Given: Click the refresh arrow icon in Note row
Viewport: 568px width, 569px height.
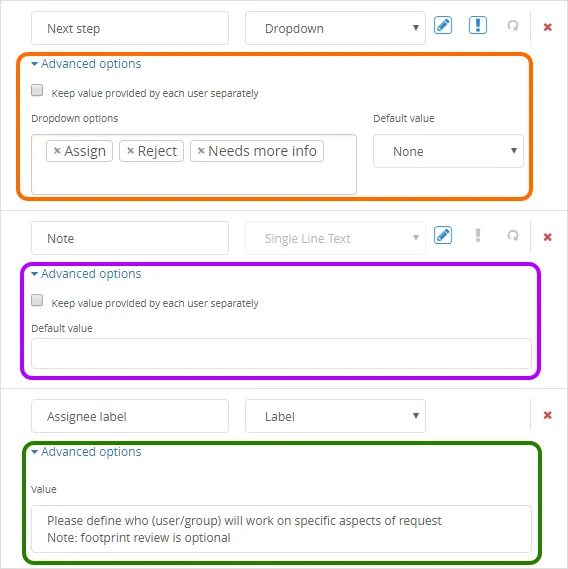Looking at the screenshot, I should coord(513,236).
